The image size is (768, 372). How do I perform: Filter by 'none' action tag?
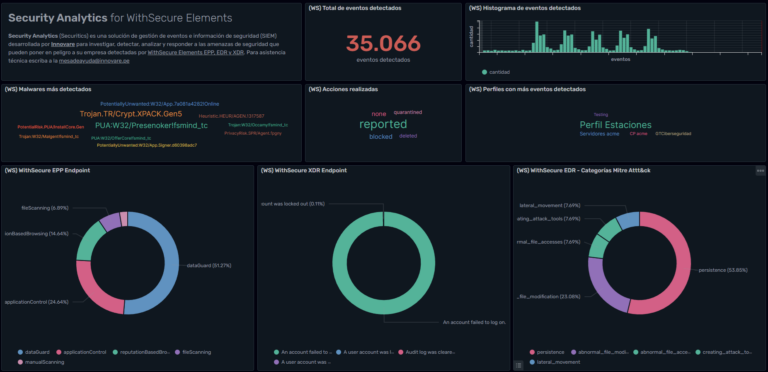pyautogui.click(x=379, y=114)
